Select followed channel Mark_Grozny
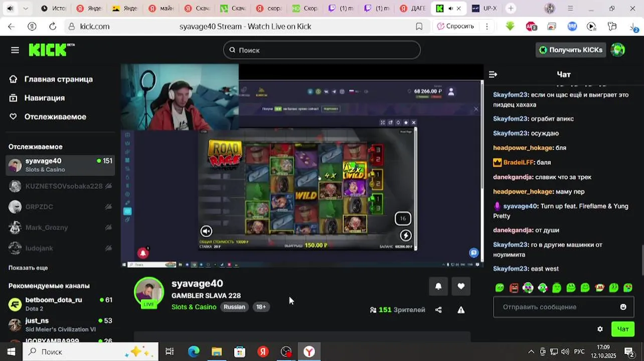Screen dimensions: 644x361 (60, 227)
